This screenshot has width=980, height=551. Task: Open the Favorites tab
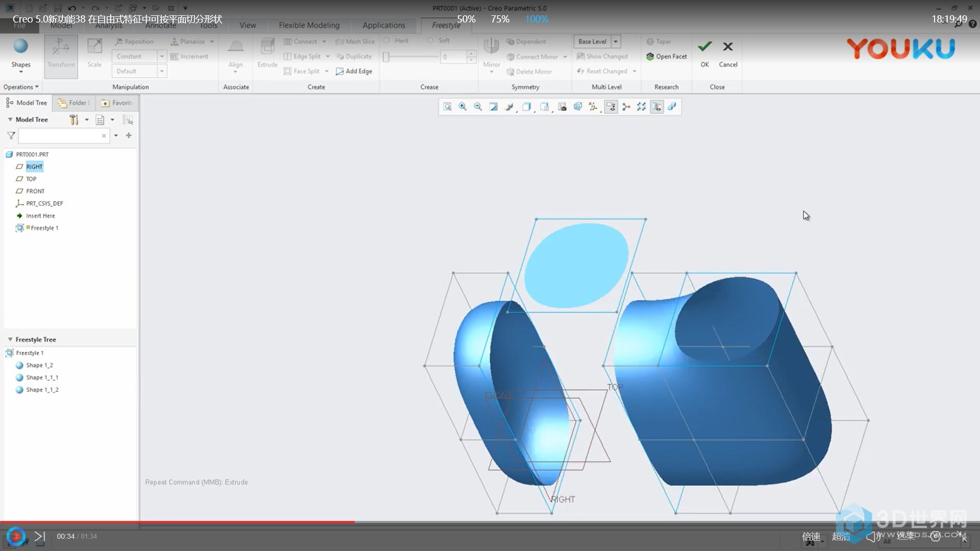[117, 103]
